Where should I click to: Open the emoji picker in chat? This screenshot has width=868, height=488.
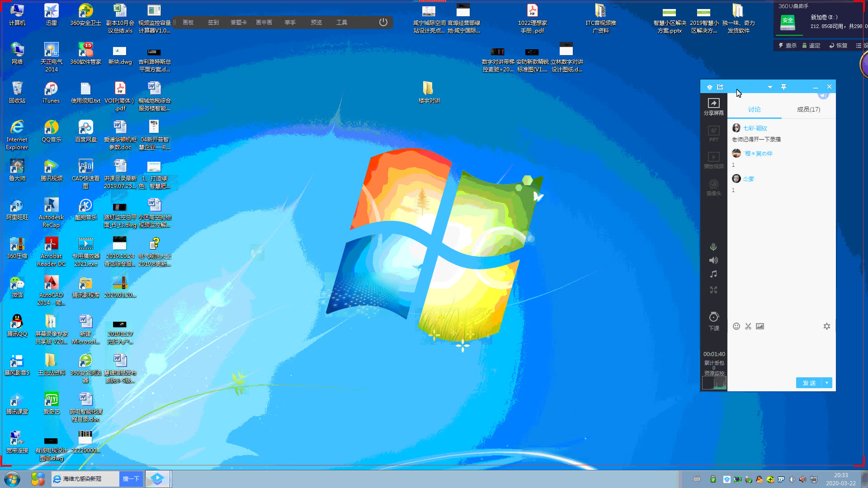pyautogui.click(x=736, y=326)
